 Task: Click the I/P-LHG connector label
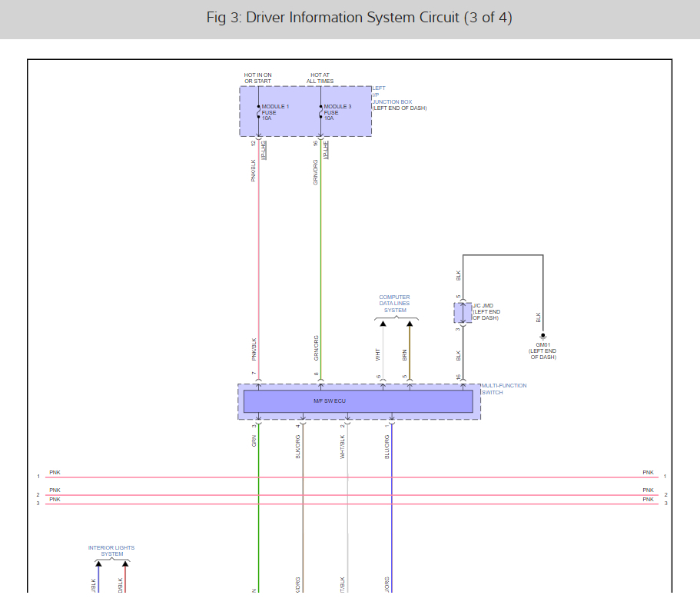pos(264,150)
